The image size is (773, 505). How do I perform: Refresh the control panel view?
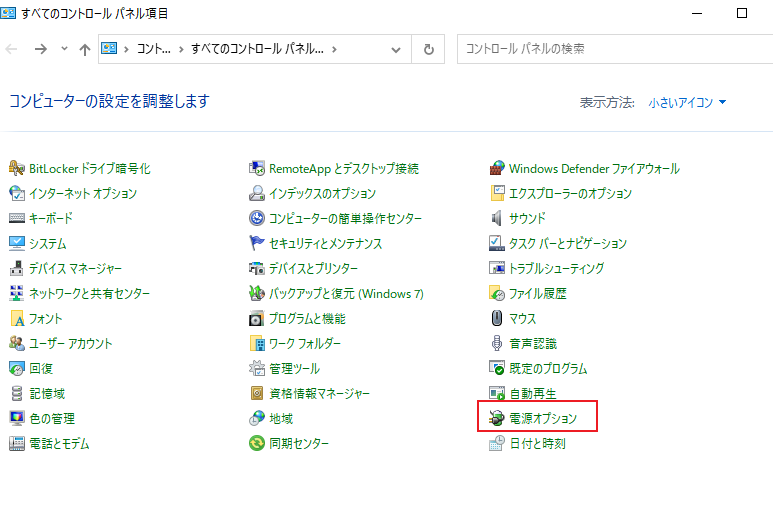428,49
